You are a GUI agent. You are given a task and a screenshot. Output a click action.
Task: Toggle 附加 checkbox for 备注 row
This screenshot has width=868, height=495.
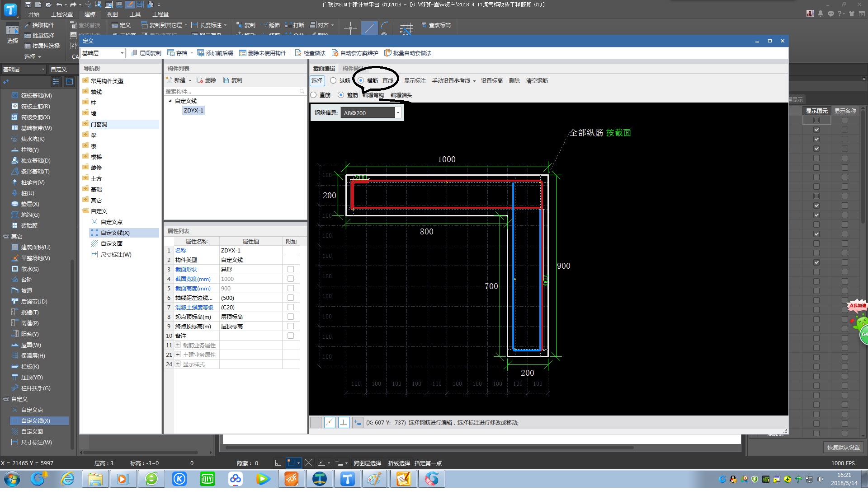tap(291, 336)
